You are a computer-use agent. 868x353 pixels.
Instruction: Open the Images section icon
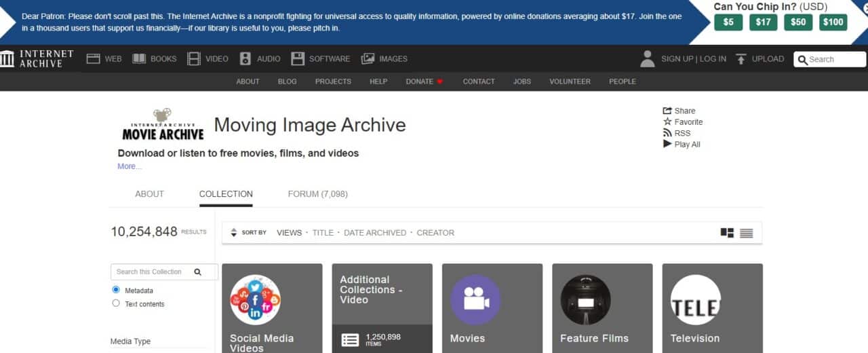(368, 59)
